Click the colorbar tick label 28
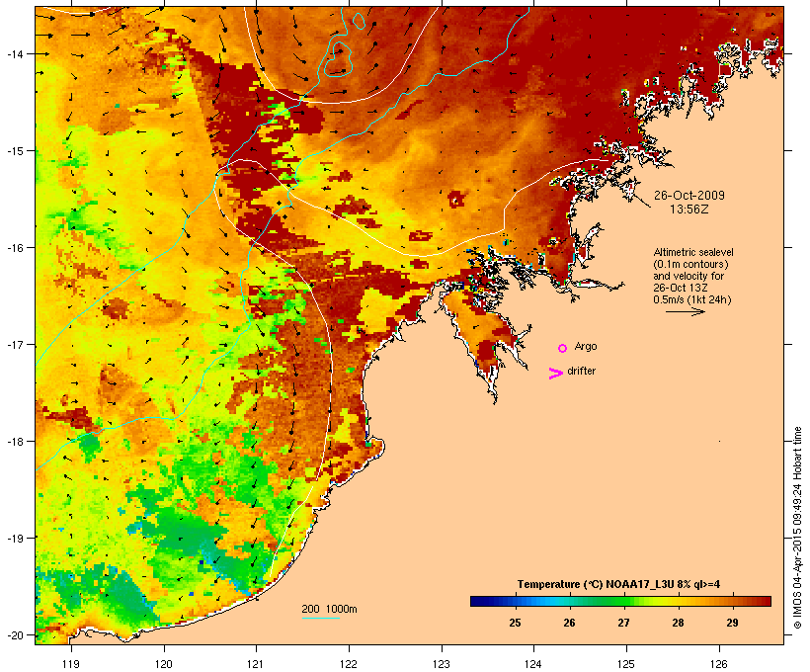This screenshot has height=672, width=810. [678, 623]
